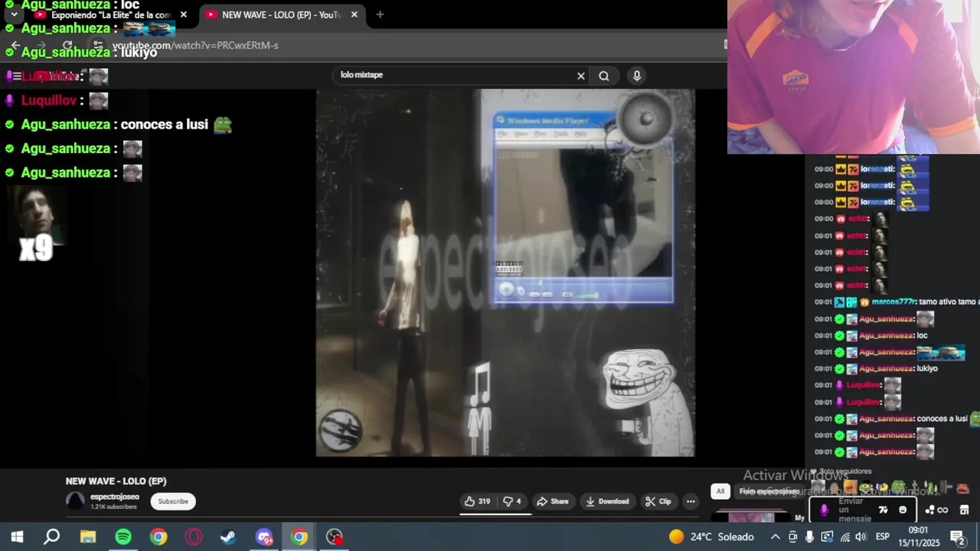Viewport: 980px width, 551px height.
Task: Open Steam from the taskbar
Action: click(x=228, y=536)
